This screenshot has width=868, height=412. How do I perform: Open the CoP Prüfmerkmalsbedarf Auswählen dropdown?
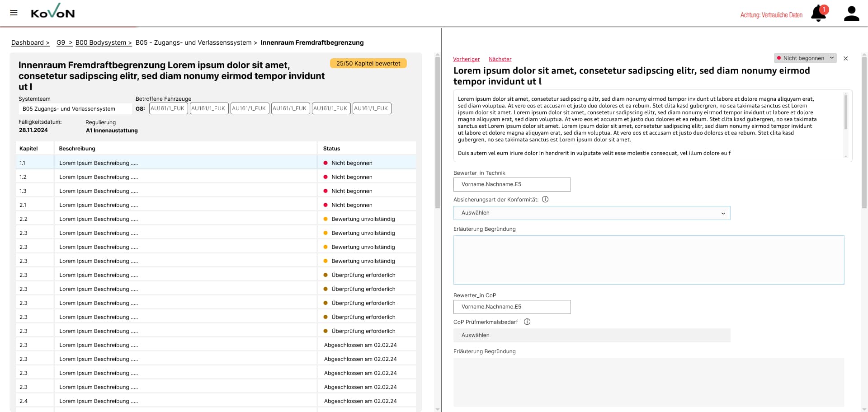[591, 335]
